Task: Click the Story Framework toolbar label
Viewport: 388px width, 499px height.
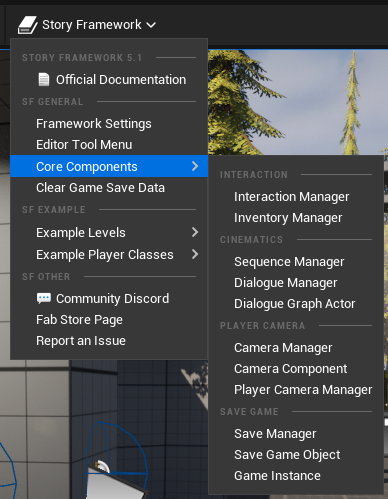Action: 92,25
